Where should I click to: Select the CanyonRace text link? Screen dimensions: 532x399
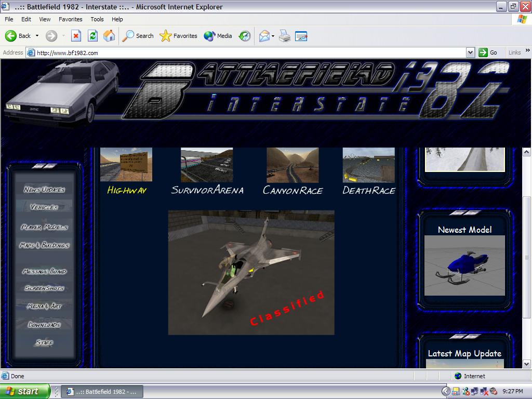point(293,190)
